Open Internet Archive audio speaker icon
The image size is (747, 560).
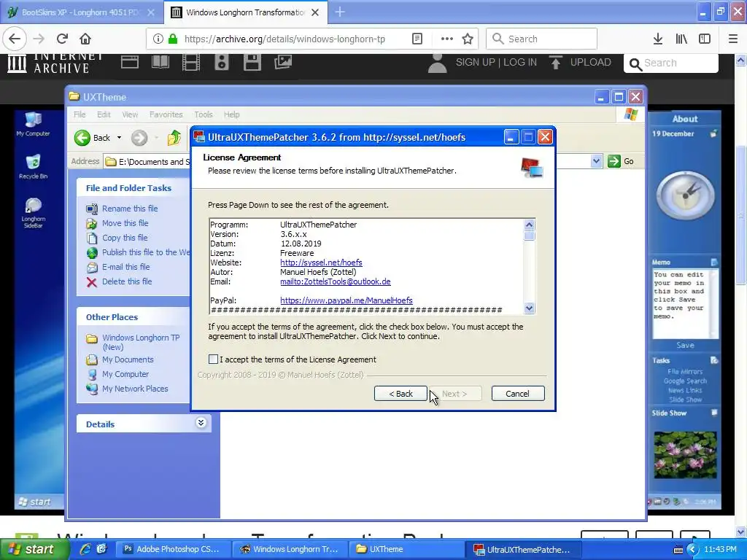coord(222,63)
